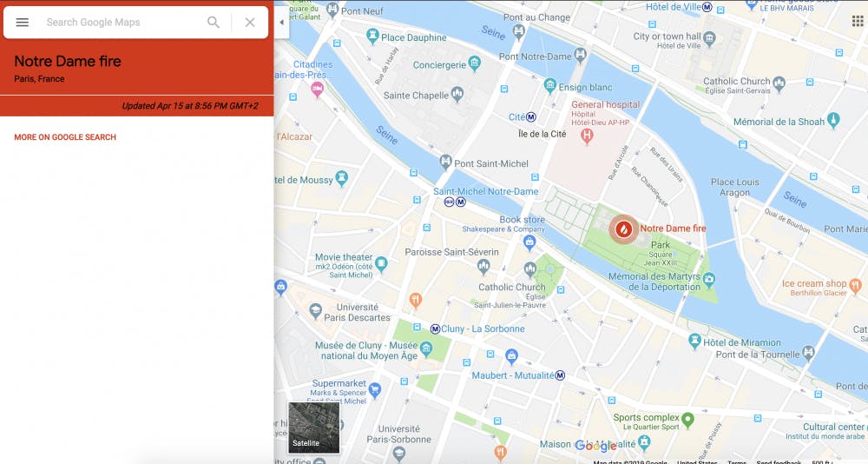Select the City or town hall pin

[710, 37]
